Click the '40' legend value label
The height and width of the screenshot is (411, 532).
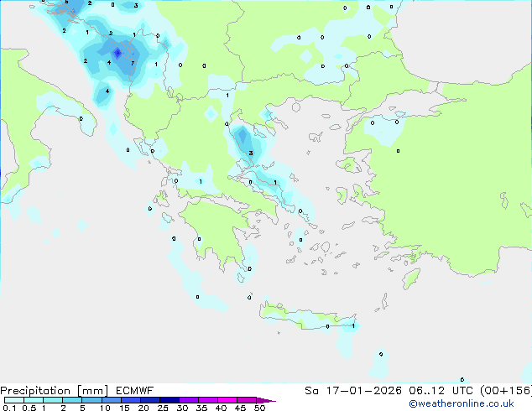click(x=221, y=408)
